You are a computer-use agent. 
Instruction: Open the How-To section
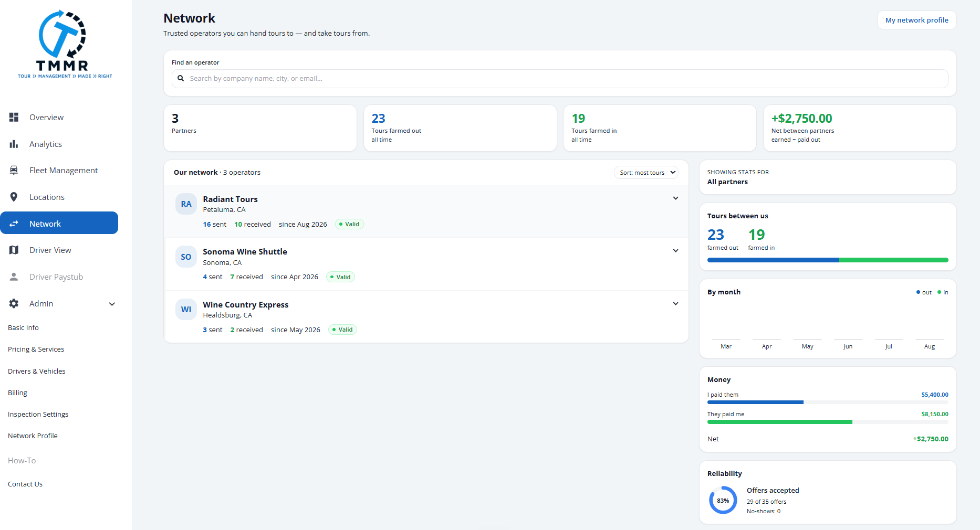click(x=22, y=460)
